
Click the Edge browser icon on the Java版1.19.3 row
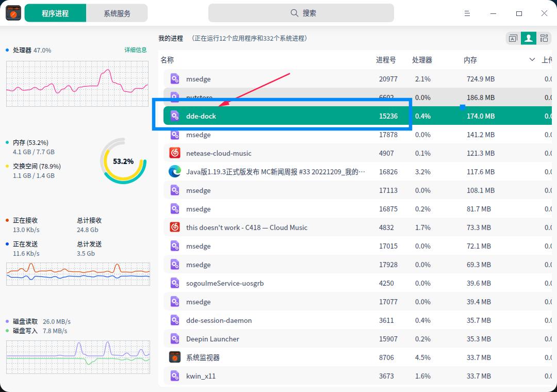point(175,172)
